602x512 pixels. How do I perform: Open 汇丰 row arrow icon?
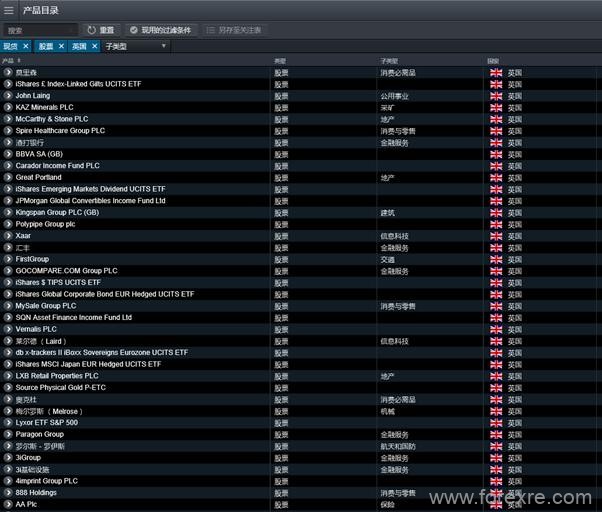click(x=8, y=248)
